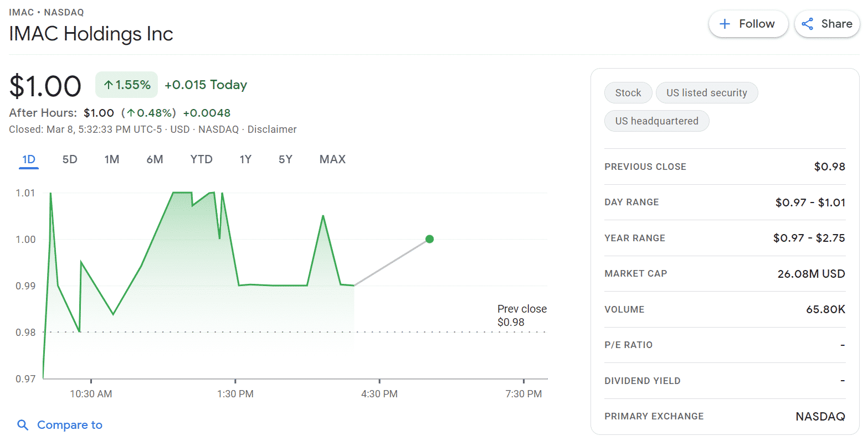Click the 1.01 y-axis label
Screen dimensions: 868x441
click(x=25, y=193)
